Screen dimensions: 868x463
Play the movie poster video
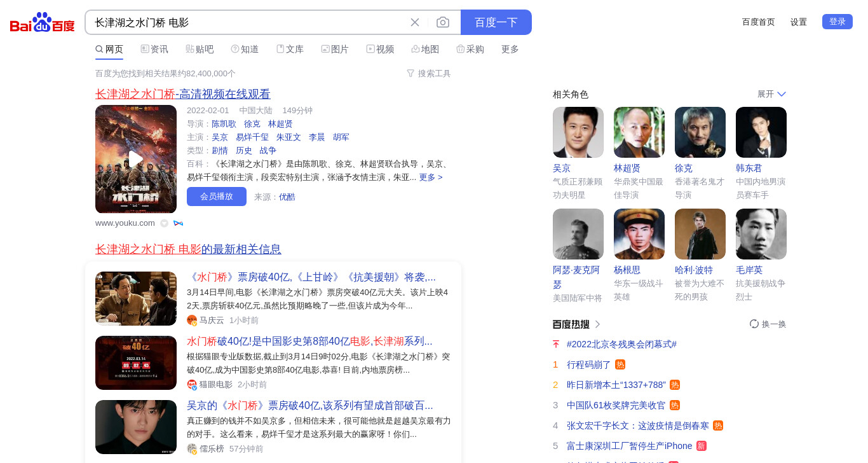136,159
